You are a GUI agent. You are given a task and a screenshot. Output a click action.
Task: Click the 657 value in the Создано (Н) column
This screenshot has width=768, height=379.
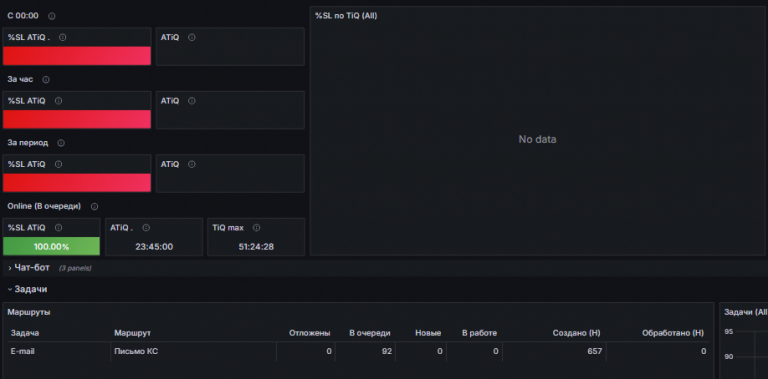click(595, 351)
